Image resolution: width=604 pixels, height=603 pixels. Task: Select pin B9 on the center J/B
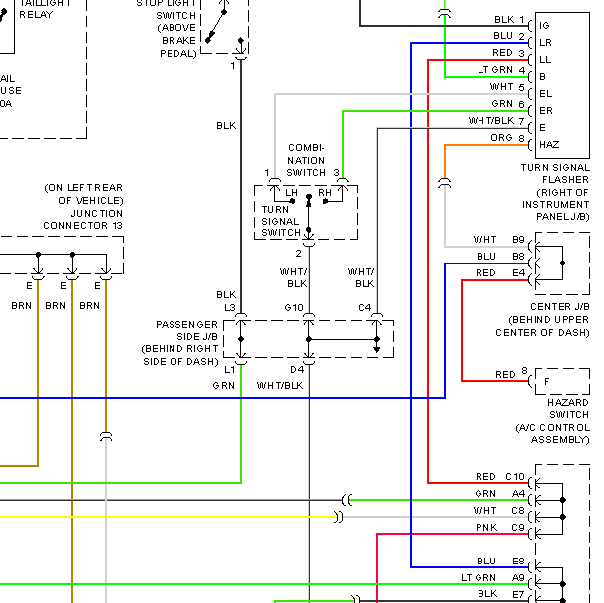pyautogui.click(x=518, y=240)
